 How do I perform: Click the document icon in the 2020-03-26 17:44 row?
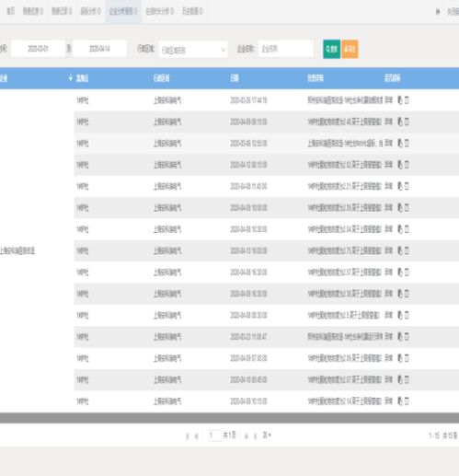pos(407,100)
